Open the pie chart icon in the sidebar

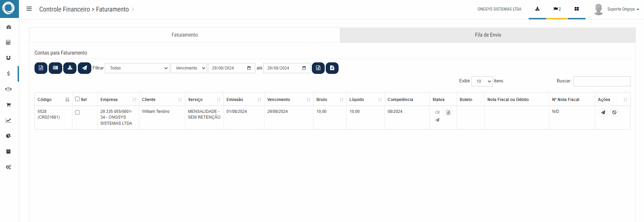pyautogui.click(x=8, y=136)
